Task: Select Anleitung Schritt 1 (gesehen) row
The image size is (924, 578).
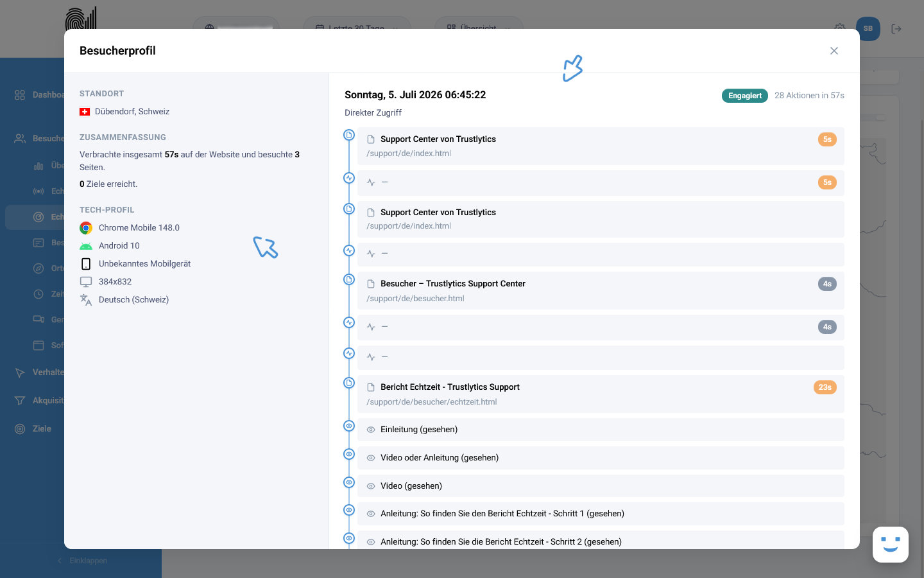Action: [x=601, y=514]
